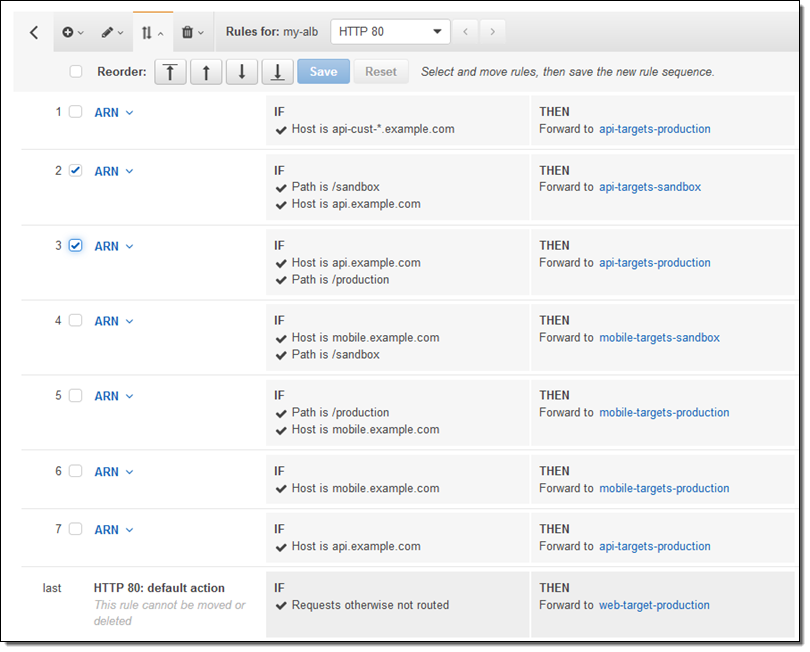The image size is (810, 652).
Task: Open the HTTP 80 listener dropdown
Action: [x=390, y=32]
